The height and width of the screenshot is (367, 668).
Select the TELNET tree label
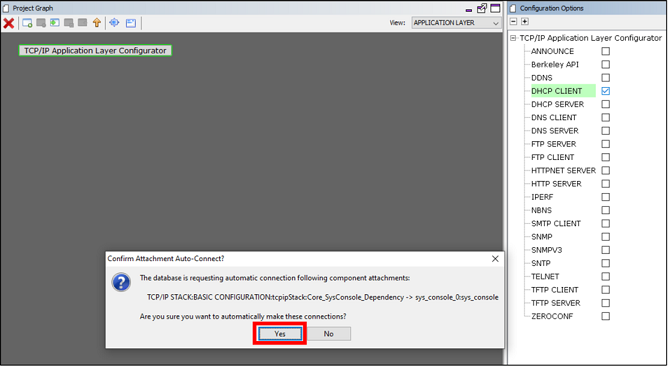tap(545, 276)
